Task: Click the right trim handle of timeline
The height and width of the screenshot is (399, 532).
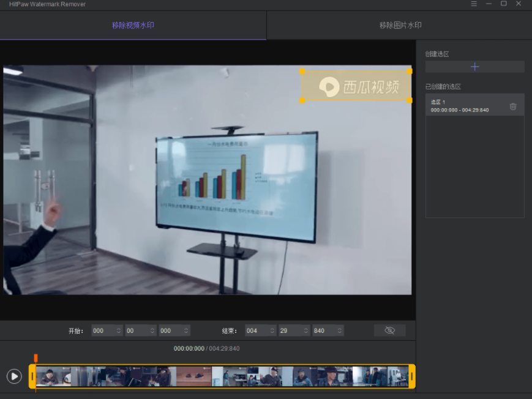Action: tap(412, 376)
